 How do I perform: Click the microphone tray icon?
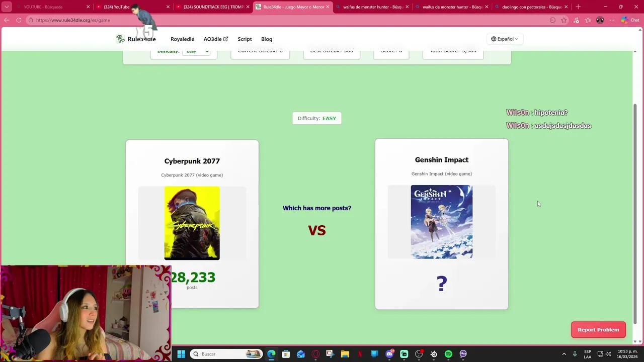[x=575, y=354]
